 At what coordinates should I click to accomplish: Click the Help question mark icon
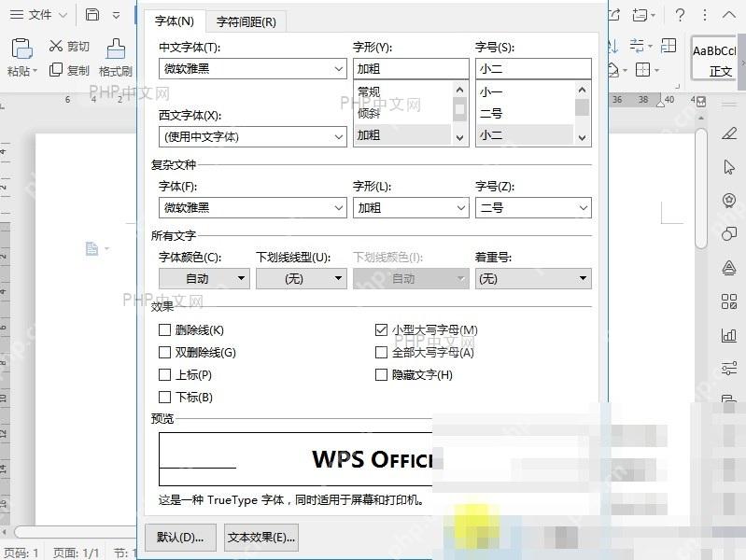point(681,15)
